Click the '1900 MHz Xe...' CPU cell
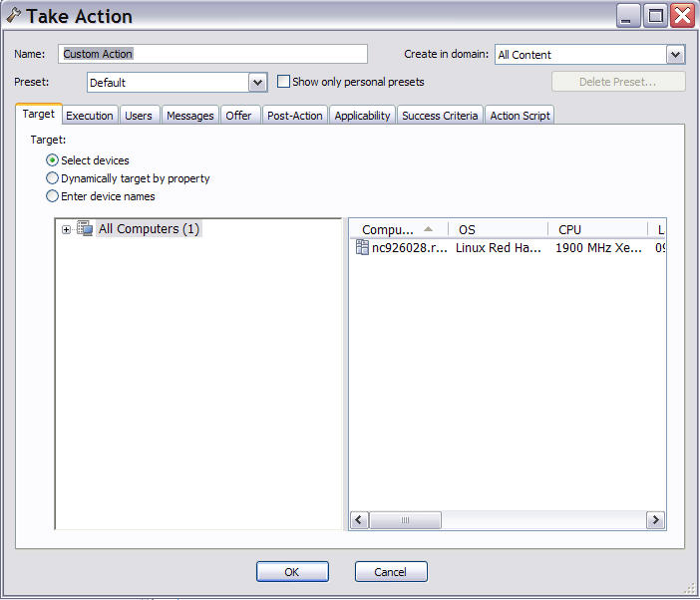700x600 pixels. (598, 247)
